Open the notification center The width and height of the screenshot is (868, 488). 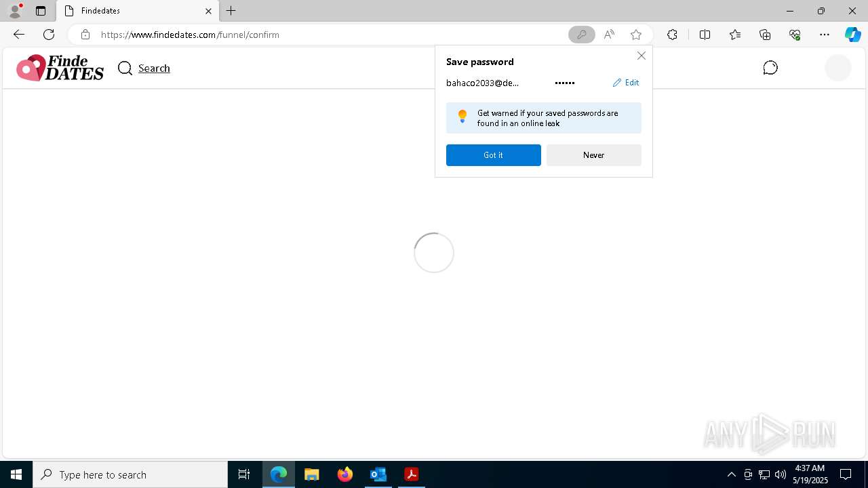point(846,474)
